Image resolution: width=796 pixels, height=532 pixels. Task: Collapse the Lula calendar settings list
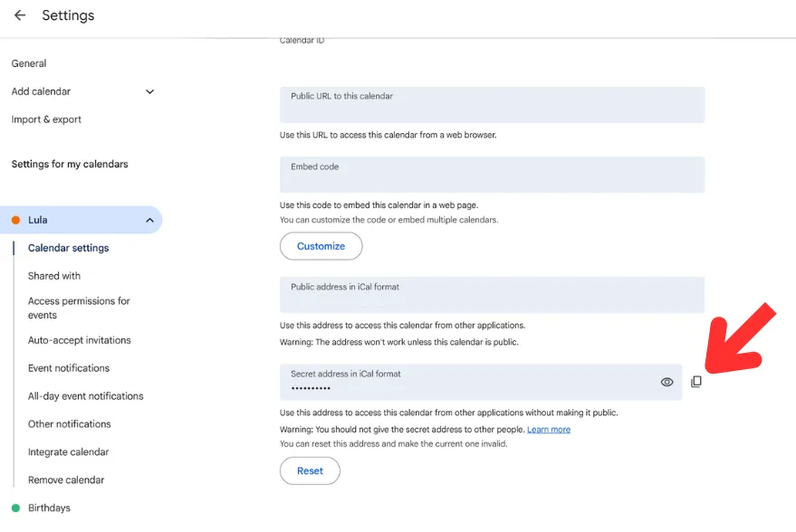[149, 220]
